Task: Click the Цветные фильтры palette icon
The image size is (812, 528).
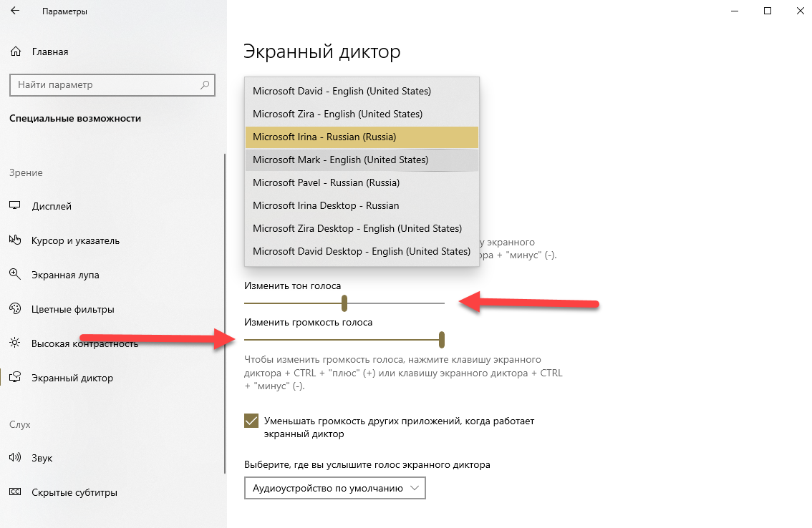Action: (x=15, y=308)
